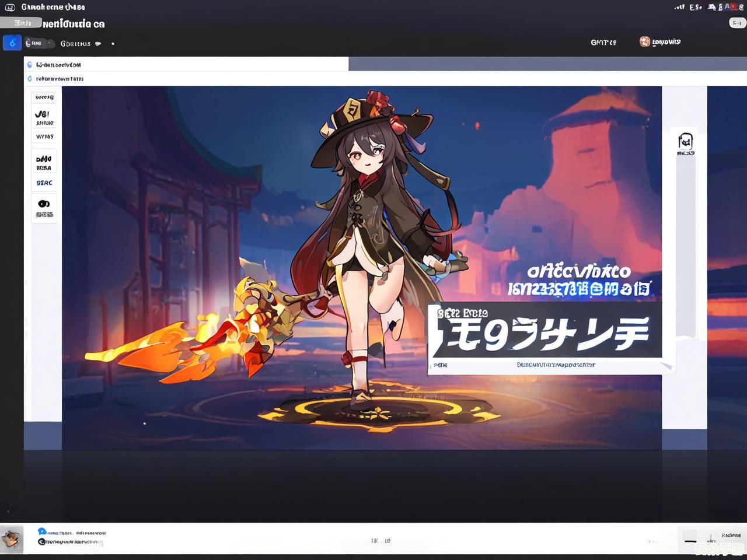Image resolution: width=747 pixels, height=560 pixels.
Task: Click the caption text under the dark banner
Action: click(556, 365)
